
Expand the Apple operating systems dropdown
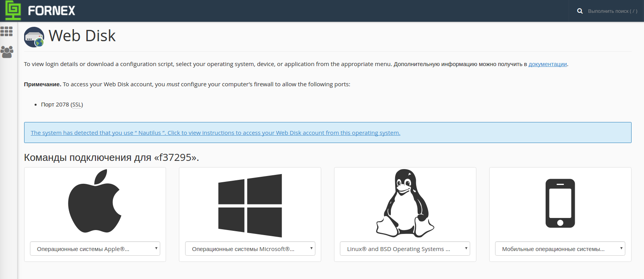point(95,249)
